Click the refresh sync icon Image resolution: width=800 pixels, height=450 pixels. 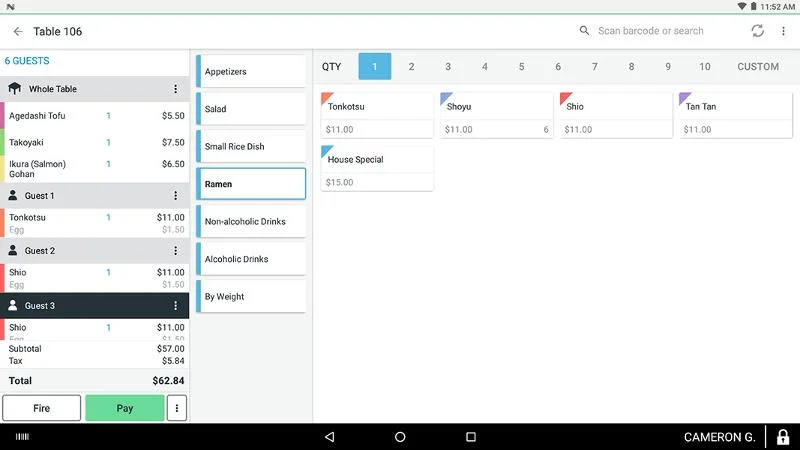(758, 31)
